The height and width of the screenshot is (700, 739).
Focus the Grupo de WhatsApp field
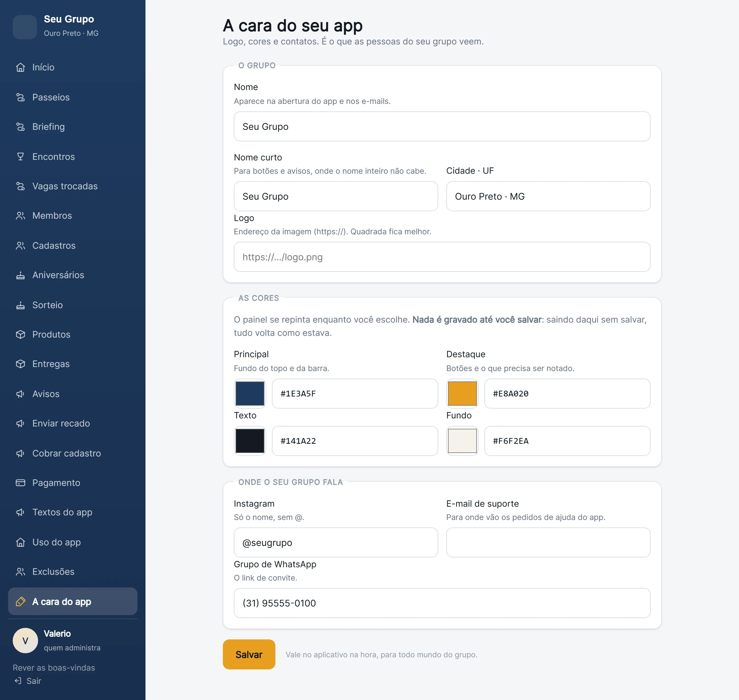point(442,603)
